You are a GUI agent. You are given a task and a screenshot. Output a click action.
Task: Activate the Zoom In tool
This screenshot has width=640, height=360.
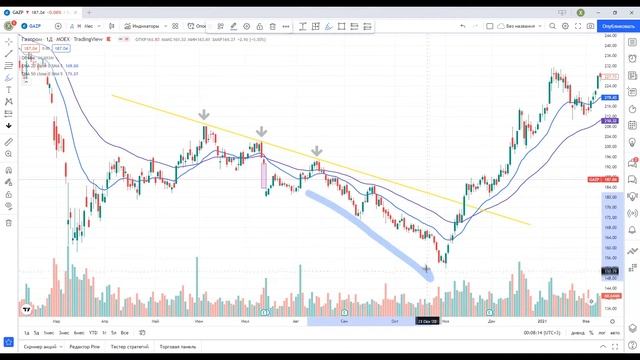click(9, 154)
